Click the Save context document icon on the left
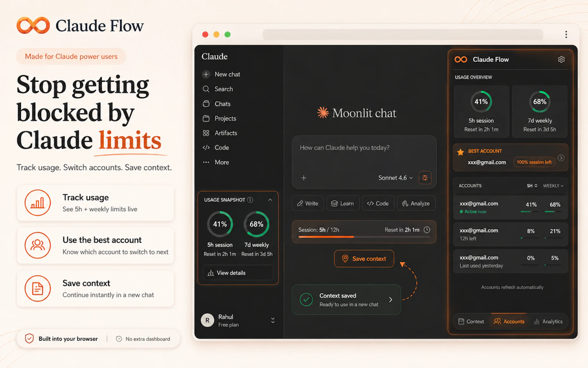Viewport: 588px width, 368px height. point(37,289)
